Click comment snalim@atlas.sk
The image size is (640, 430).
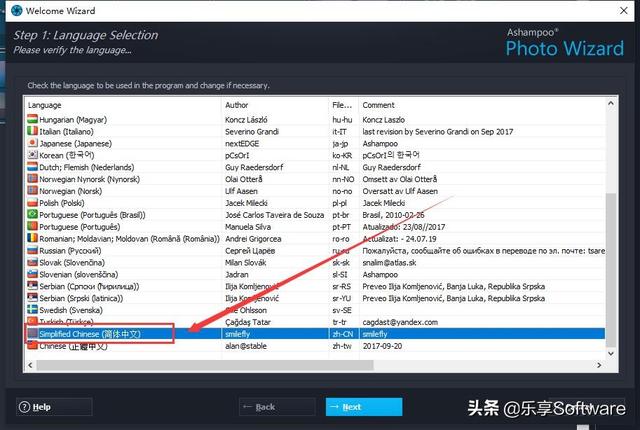click(389, 262)
